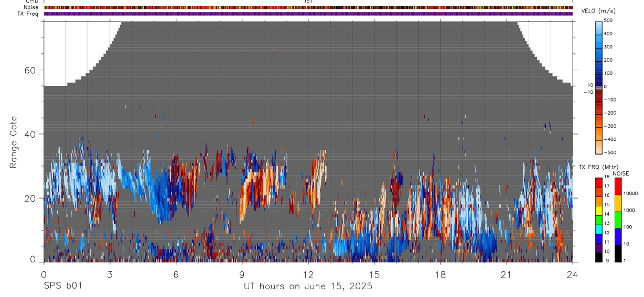Click the green segment of the TX FRQ color bar
644x297 pixels.
(599, 220)
